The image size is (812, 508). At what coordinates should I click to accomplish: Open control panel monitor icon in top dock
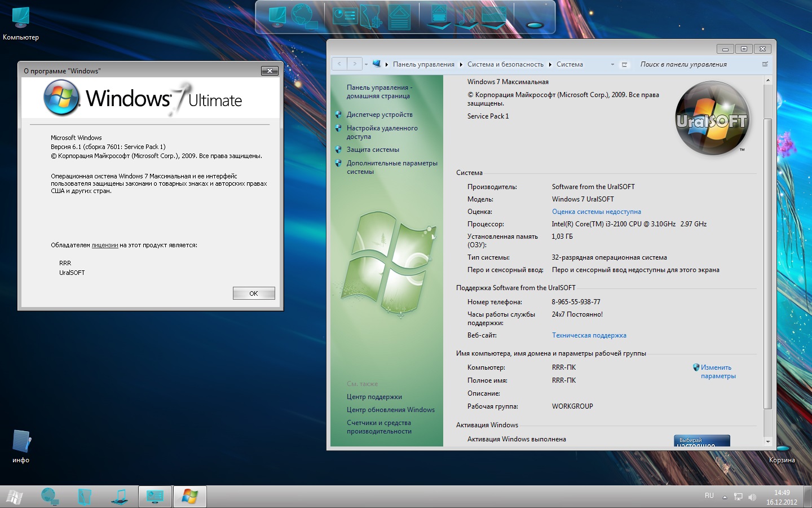pos(345,16)
